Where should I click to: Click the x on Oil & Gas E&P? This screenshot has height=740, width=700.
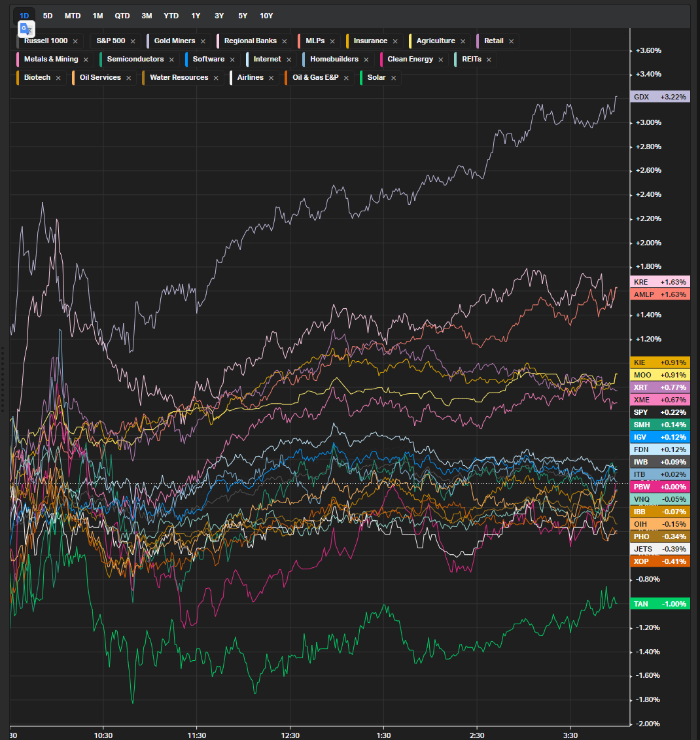click(346, 78)
